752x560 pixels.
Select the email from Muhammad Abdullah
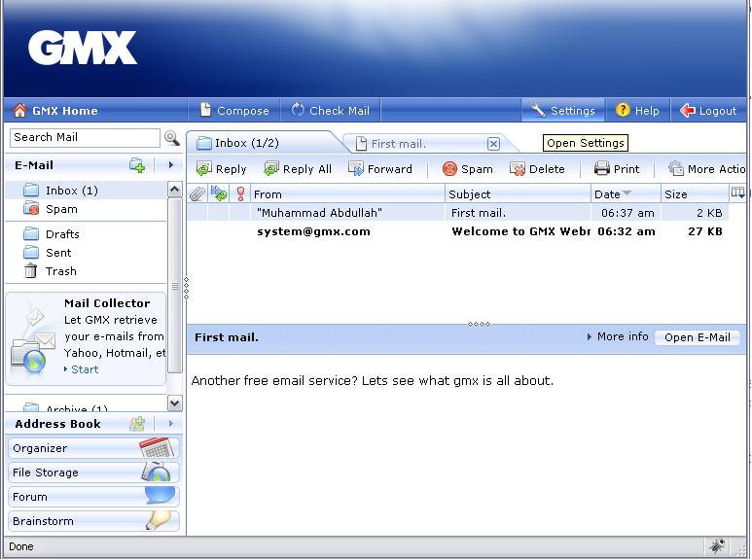pyautogui.click(x=457, y=212)
